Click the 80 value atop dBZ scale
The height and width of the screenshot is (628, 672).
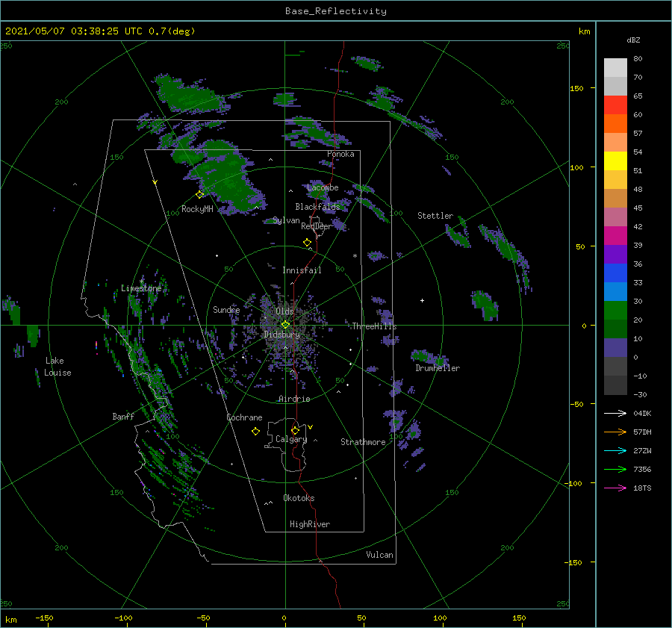[x=638, y=59]
